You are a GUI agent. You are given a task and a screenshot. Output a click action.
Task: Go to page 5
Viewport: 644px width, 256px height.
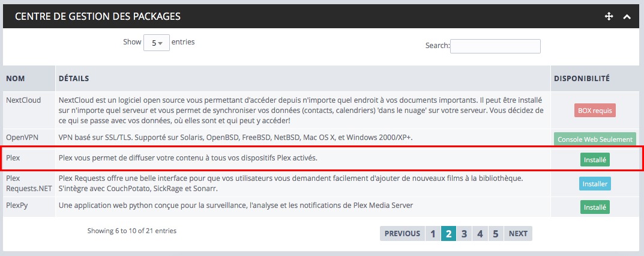[x=495, y=234]
